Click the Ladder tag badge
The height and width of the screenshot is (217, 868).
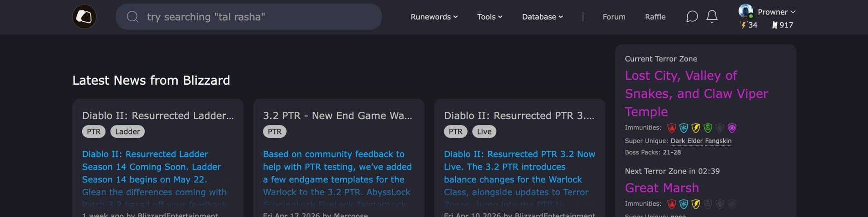click(x=127, y=132)
